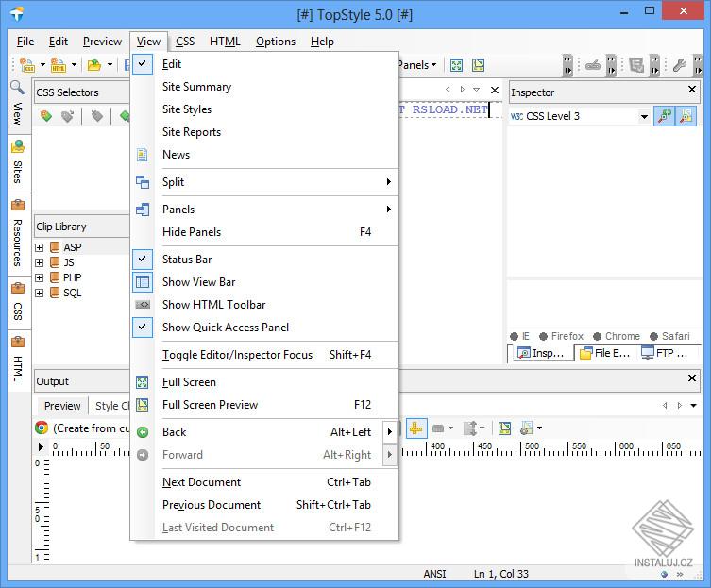Choose Previous Document
The width and height of the screenshot is (711, 588).
tap(264, 505)
